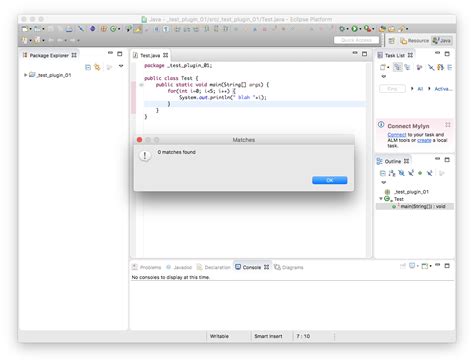Viewport: 474px width, 364px height.
Task: Click the All working set link
Action: pos(420,89)
